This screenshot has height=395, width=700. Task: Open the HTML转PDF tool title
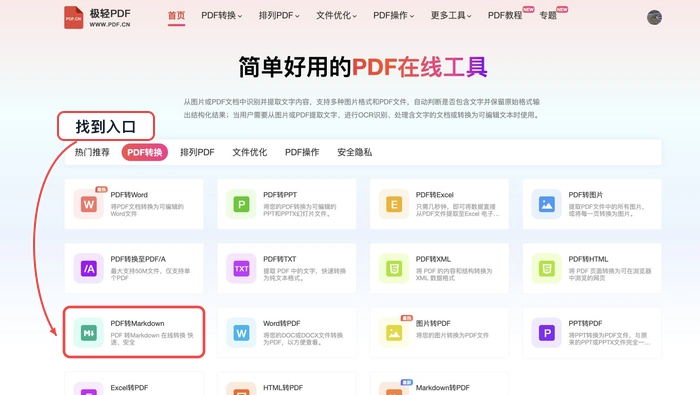(x=283, y=388)
